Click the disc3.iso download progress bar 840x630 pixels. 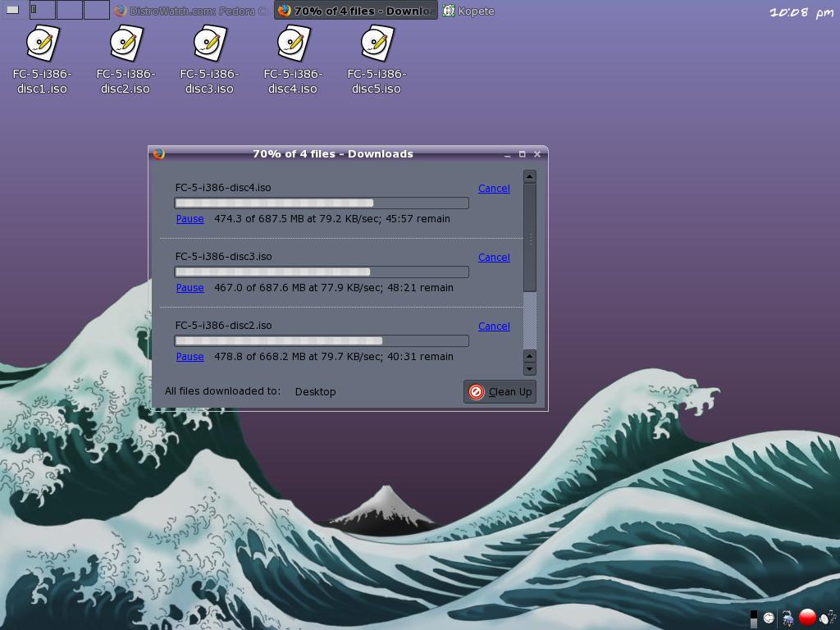(322, 272)
